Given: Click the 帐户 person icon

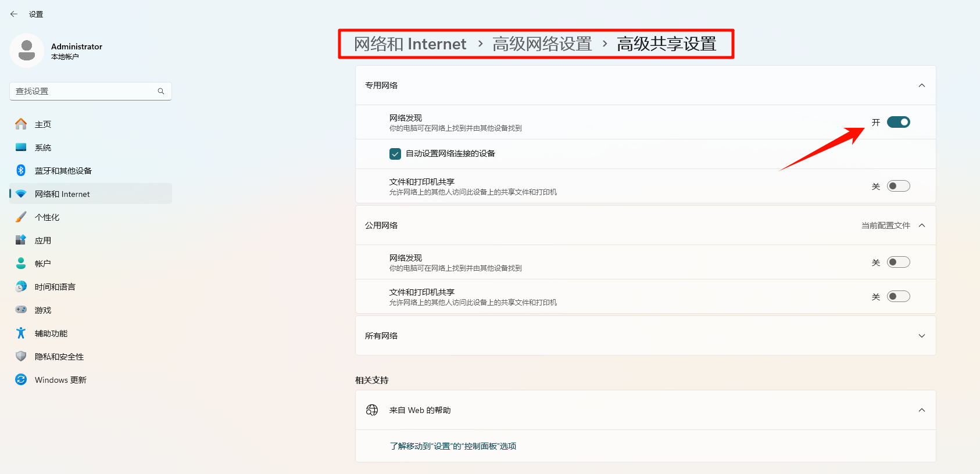Looking at the screenshot, I should point(21,263).
